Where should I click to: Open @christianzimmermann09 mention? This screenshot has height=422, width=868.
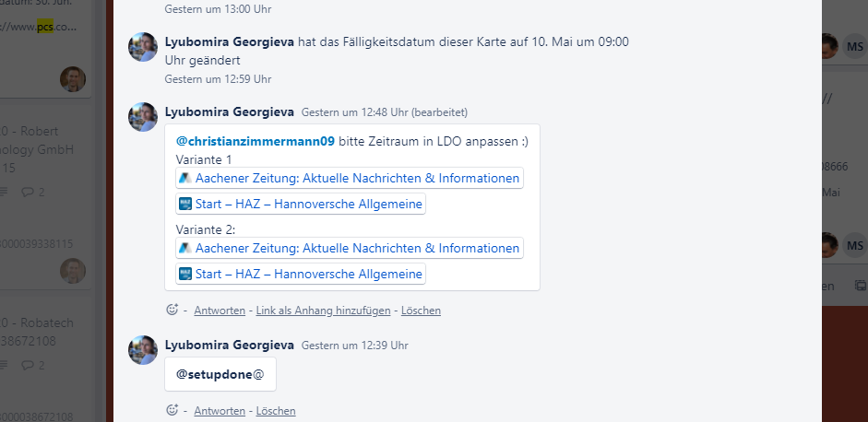coord(256,142)
